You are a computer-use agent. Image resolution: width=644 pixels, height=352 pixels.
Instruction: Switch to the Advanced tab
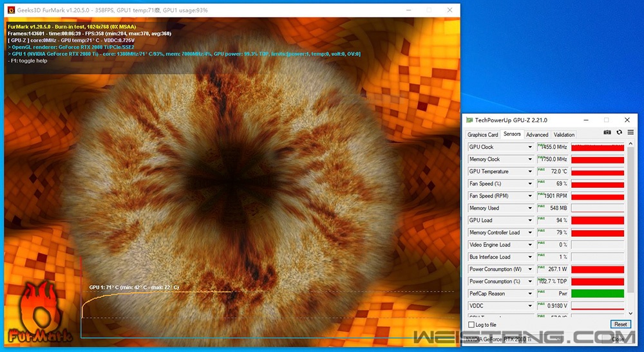coord(537,134)
